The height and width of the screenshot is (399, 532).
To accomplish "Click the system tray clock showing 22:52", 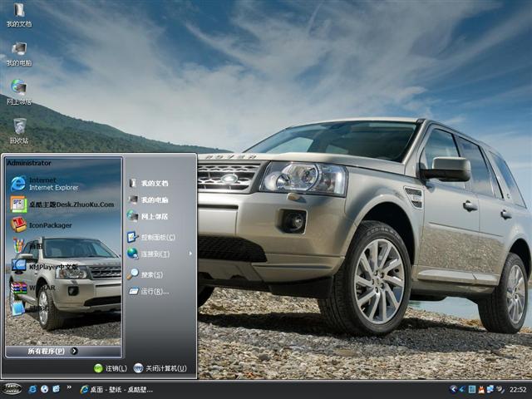I will 518,389.
